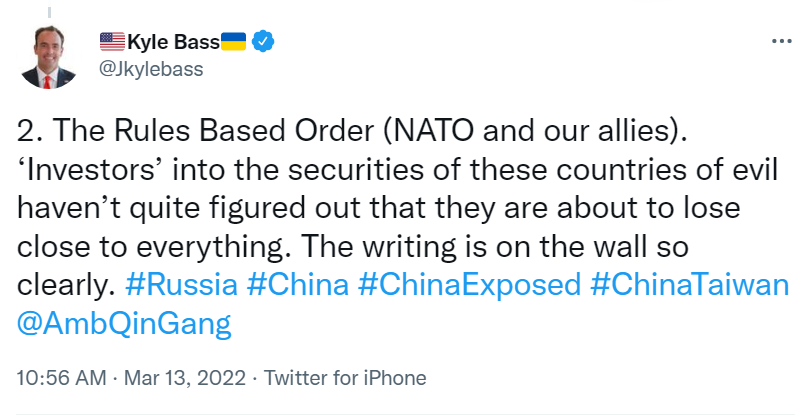The image size is (810, 417).
Task: Open the #ChinaExposed hashtag
Action: point(469,285)
